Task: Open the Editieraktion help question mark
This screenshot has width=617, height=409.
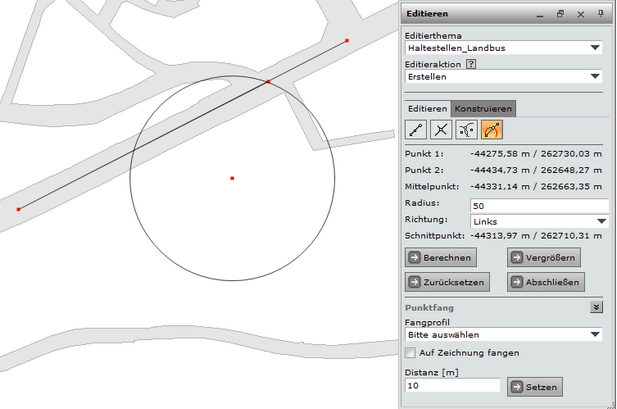Action: (470, 63)
